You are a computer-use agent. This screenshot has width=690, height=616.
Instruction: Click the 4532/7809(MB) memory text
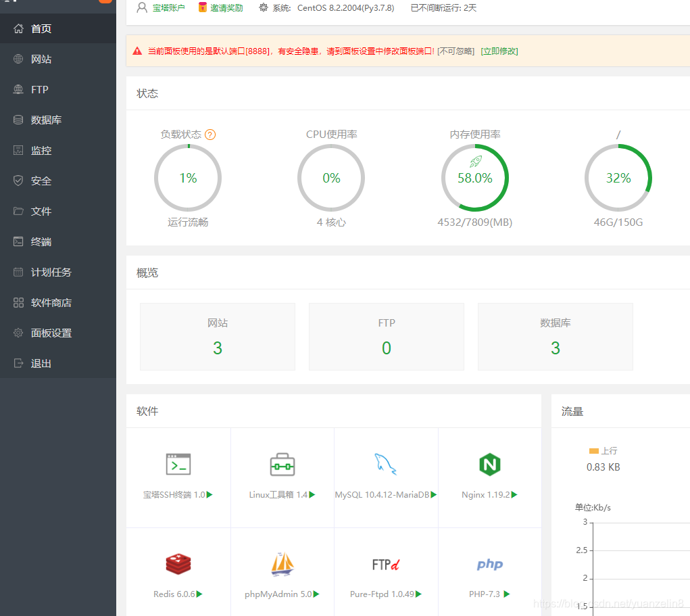pos(475,222)
